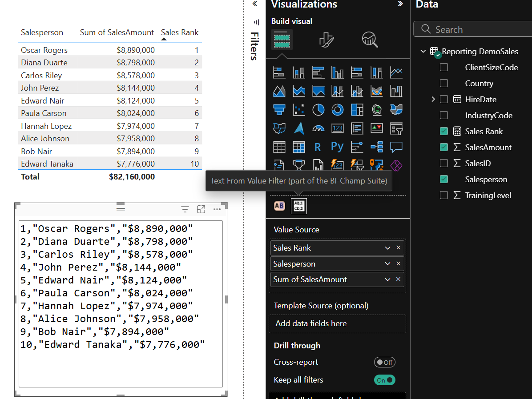Remove Salesperson from Value Source
The image size is (532, 399).
pyautogui.click(x=398, y=263)
